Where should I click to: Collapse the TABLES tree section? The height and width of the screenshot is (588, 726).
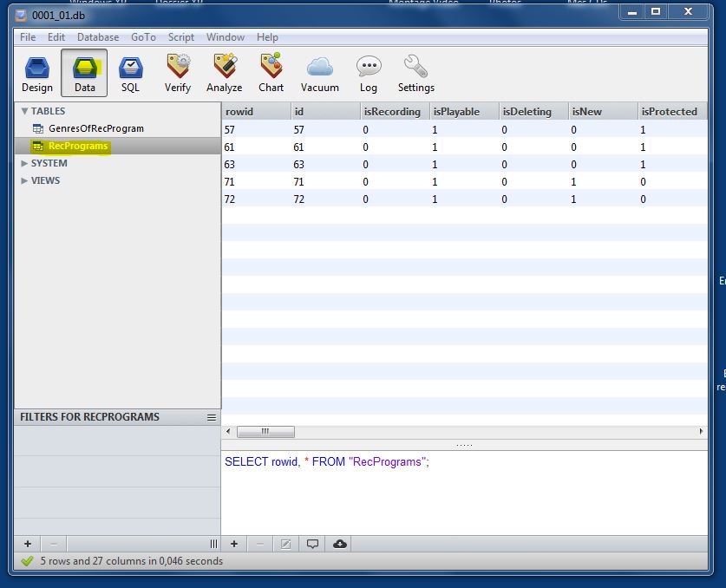point(24,111)
